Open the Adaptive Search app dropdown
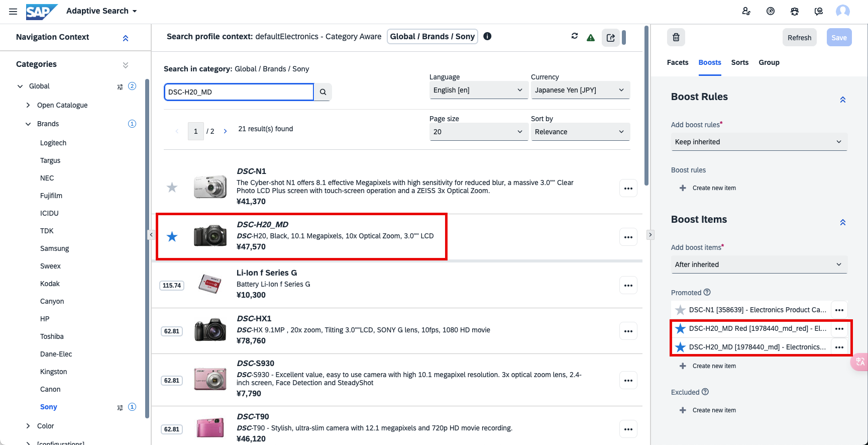Viewport: 868px width, 445px height. point(101,11)
